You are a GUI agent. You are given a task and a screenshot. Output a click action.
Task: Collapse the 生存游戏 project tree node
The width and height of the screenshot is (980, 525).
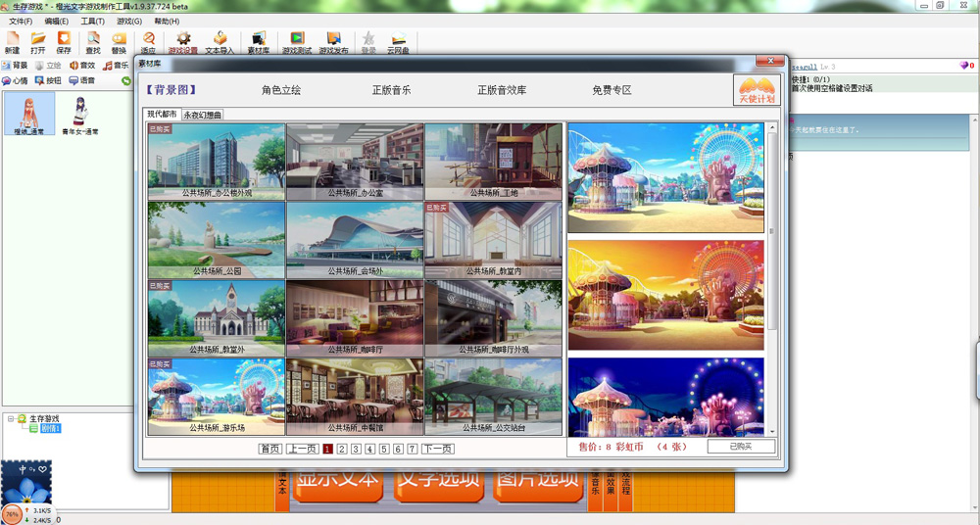click(x=11, y=418)
